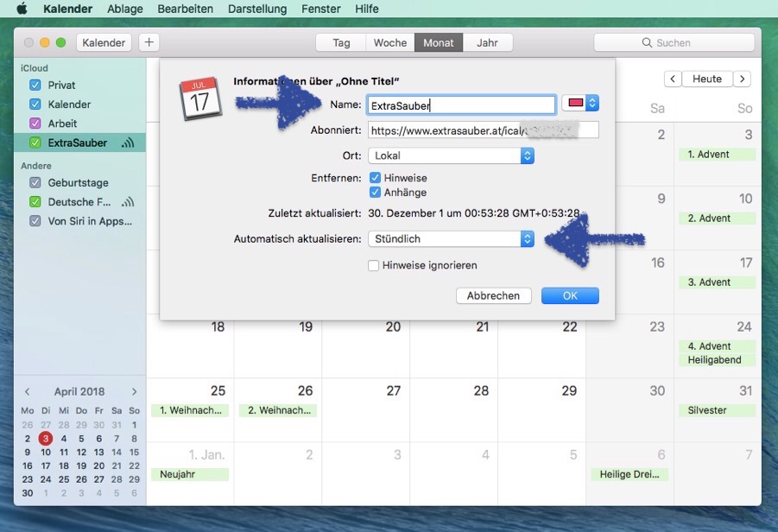Go to previous month in main calendar

[673, 79]
